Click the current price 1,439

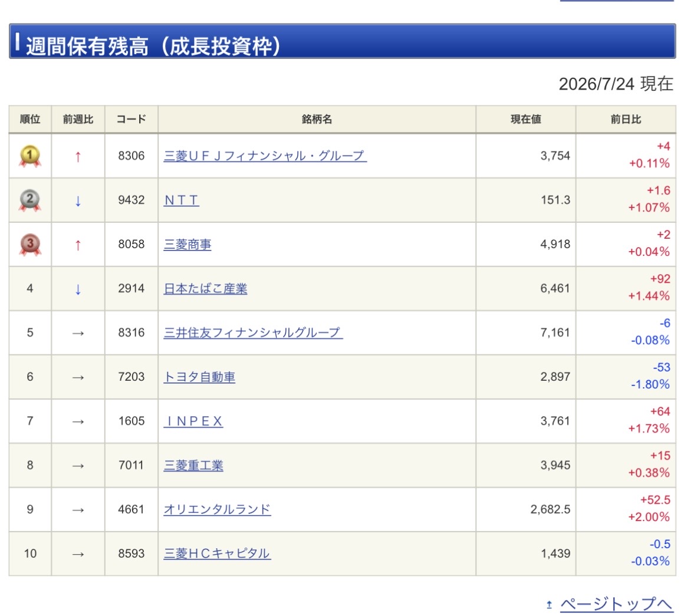[556, 554]
